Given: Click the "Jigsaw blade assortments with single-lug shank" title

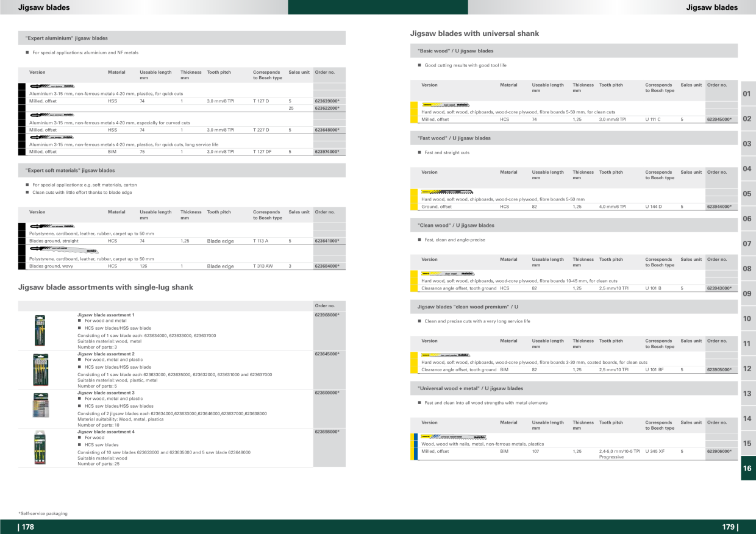Looking at the screenshot, I should coord(105,287).
